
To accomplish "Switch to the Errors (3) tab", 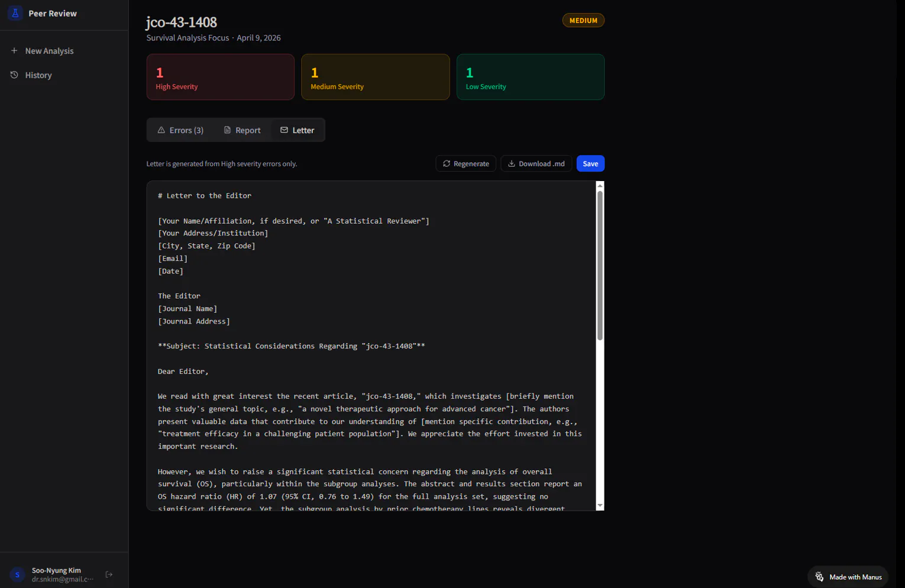I will (180, 130).
